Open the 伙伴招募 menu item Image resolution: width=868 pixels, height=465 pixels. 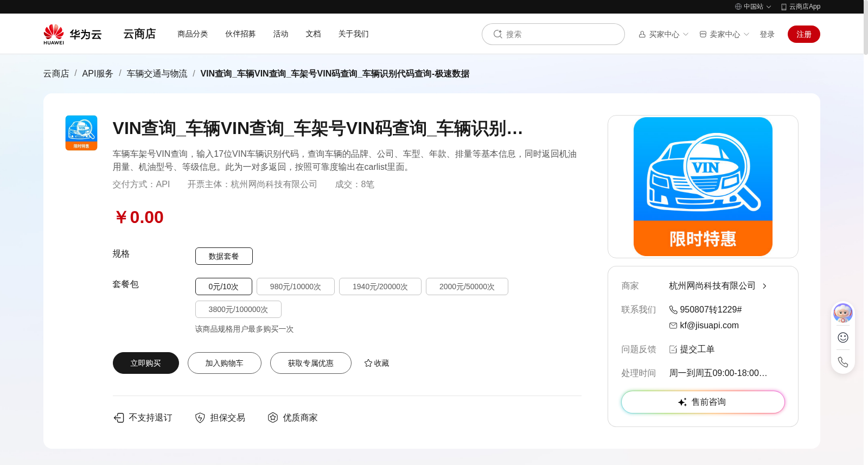(240, 34)
